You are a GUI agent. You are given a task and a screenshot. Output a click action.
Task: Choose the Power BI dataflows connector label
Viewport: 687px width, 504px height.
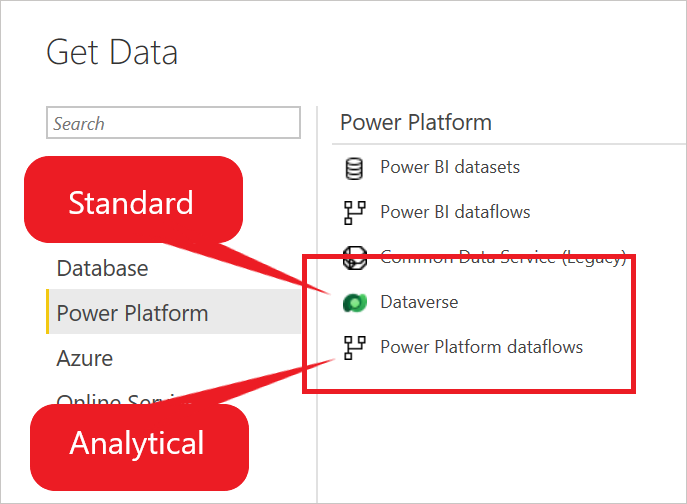455,212
